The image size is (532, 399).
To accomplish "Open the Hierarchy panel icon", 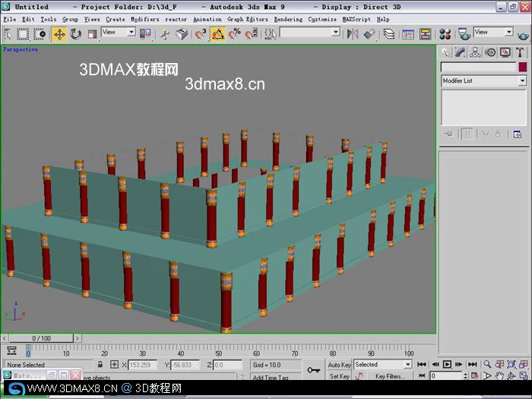I will 475,52.
